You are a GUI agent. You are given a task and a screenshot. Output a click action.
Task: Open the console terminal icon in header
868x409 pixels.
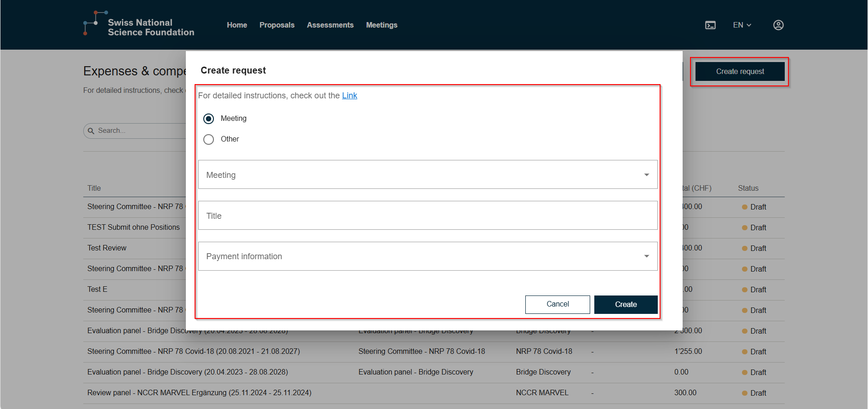pos(710,25)
